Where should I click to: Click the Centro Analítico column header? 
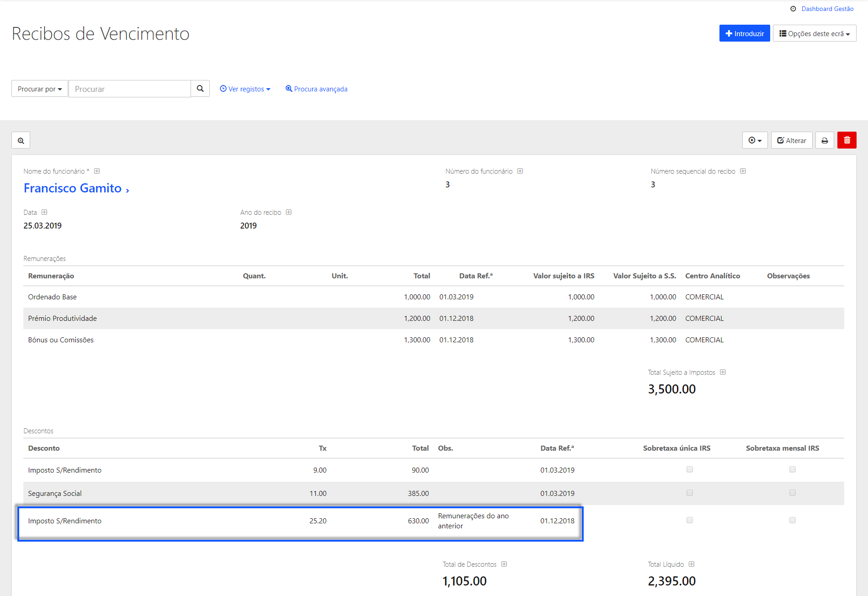pos(713,276)
